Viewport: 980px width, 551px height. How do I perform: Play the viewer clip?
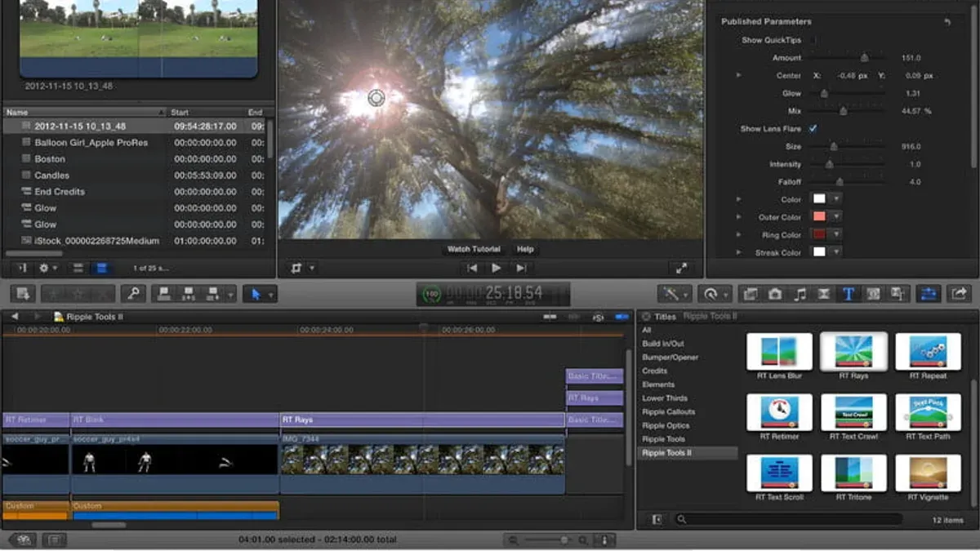(496, 268)
